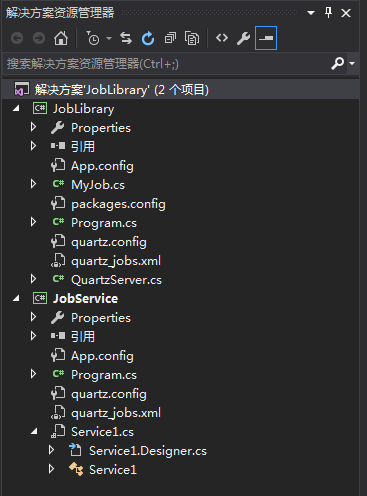Expand Properties under JobLibrary
The width and height of the screenshot is (367, 496).
(33, 127)
